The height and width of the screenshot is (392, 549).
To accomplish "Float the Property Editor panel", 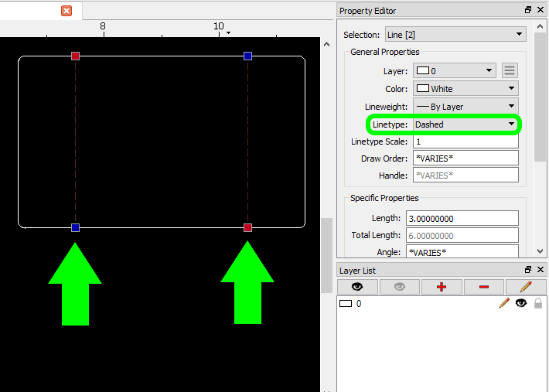I will point(528,11).
